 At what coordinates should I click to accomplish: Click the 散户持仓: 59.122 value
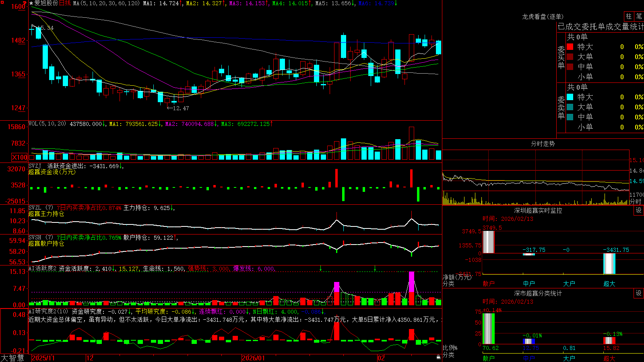(148, 238)
